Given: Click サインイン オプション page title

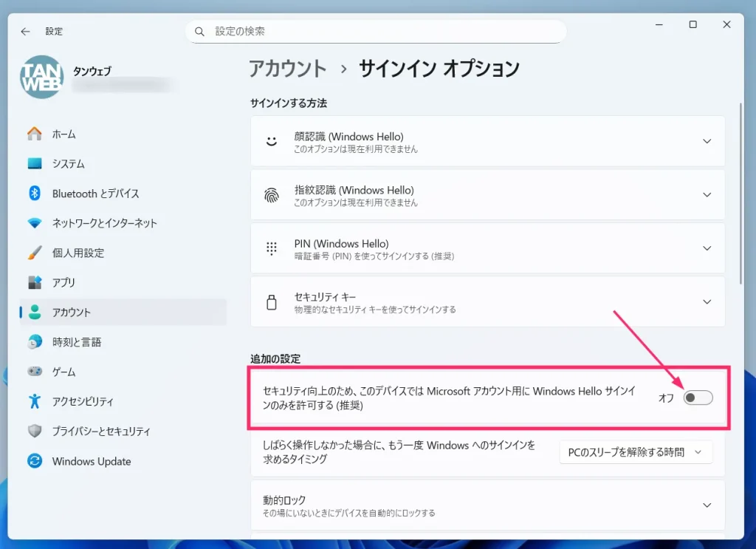Looking at the screenshot, I should pos(439,68).
